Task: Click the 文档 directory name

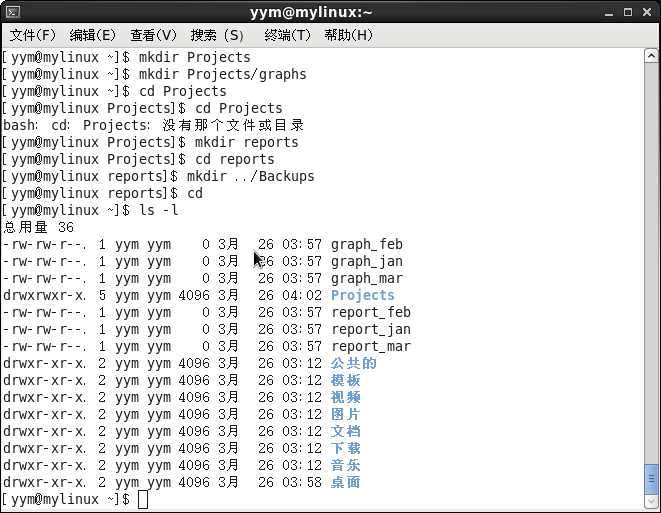Action: pos(346,431)
